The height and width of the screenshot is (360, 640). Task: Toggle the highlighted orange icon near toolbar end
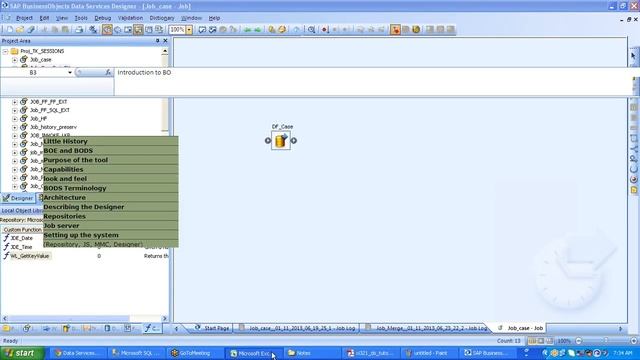(x=395, y=29)
